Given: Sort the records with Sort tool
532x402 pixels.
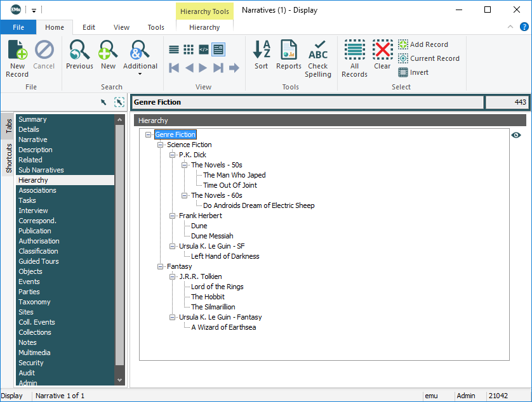Looking at the screenshot, I should click(262, 57).
